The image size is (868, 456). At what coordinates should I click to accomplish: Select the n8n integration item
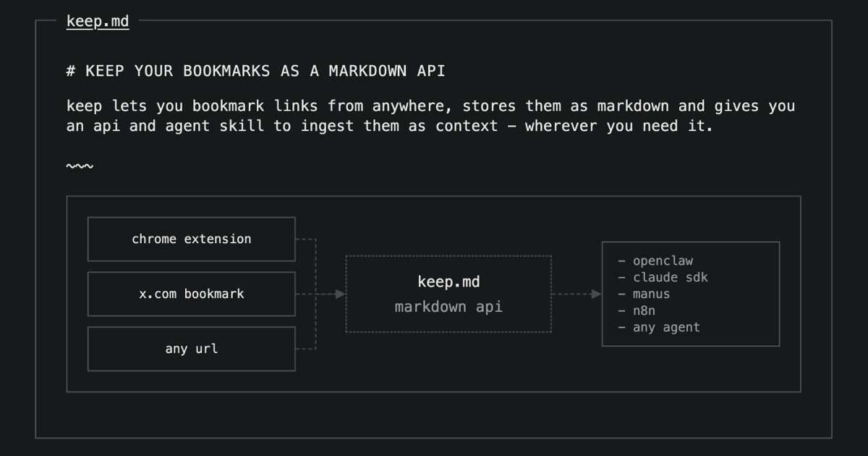tap(644, 311)
